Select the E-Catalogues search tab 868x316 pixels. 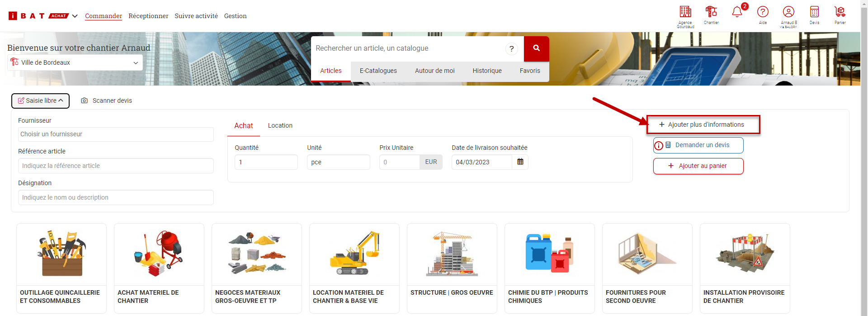(x=378, y=71)
